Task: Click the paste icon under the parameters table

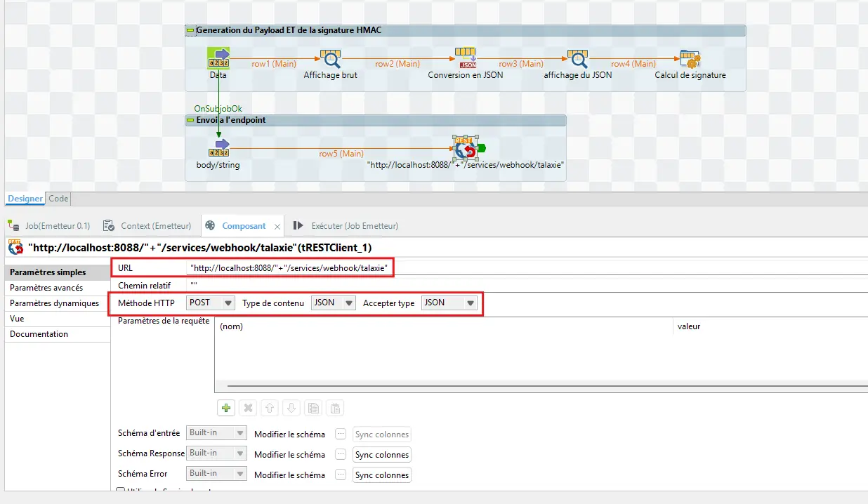Action: tap(334, 408)
